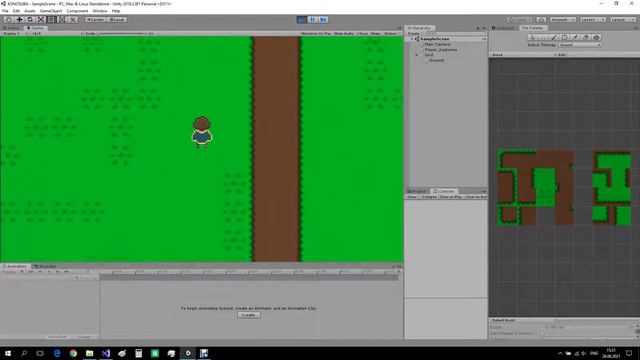The image size is (640, 360).
Task: Toggle Stats in Game view
Action: click(376, 33)
